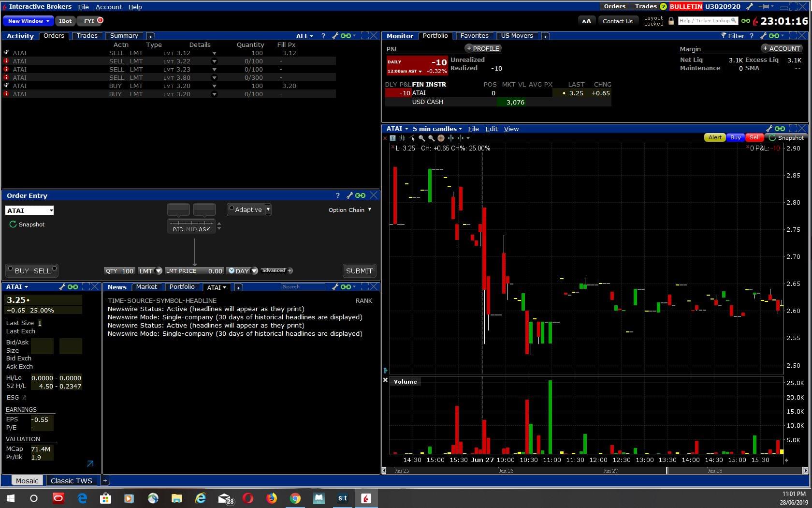Open the File menu in title bar
812x508 pixels.
(84, 7)
